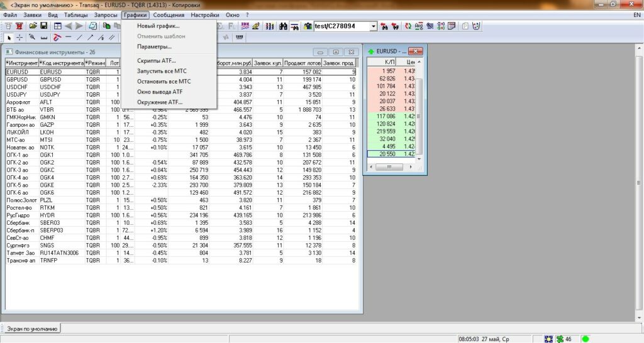644x343 pixels.
Task: Switch to Экран по умолчанию tab
Action: (x=32, y=329)
